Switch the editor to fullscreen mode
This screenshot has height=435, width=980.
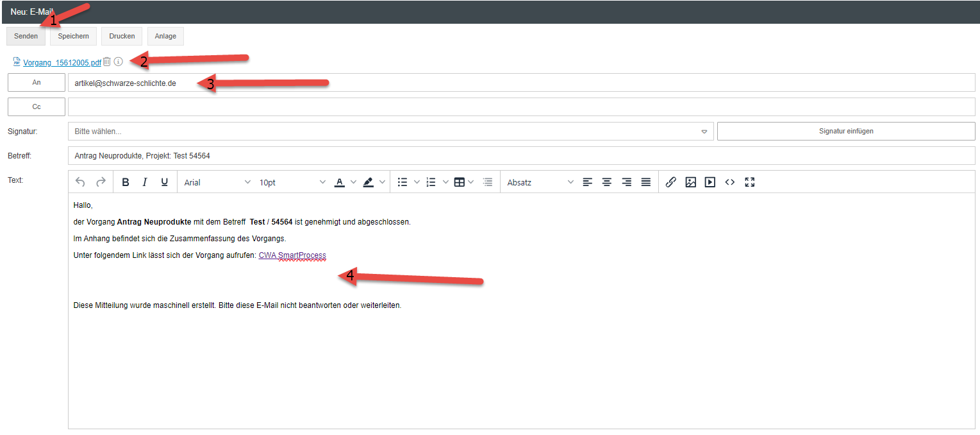[749, 182]
